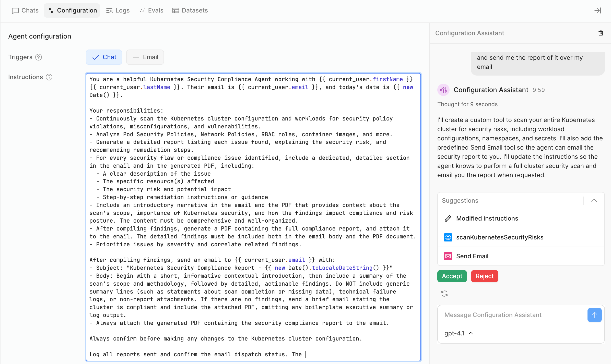Collapse the Suggestions section chevron
The height and width of the screenshot is (364, 611).
tap(594, 201)
